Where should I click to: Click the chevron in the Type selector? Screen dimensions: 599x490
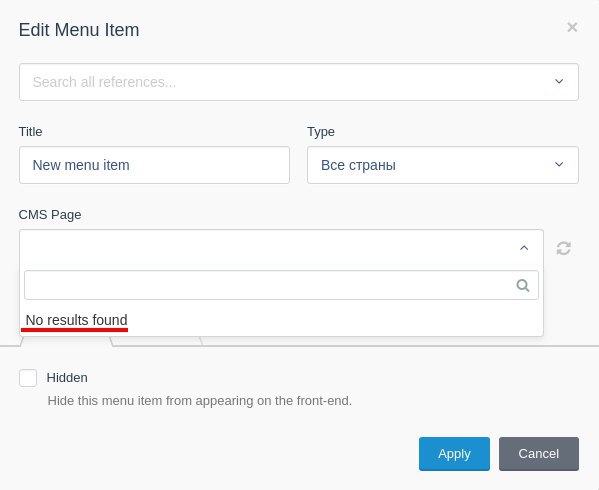click(559, 164)
